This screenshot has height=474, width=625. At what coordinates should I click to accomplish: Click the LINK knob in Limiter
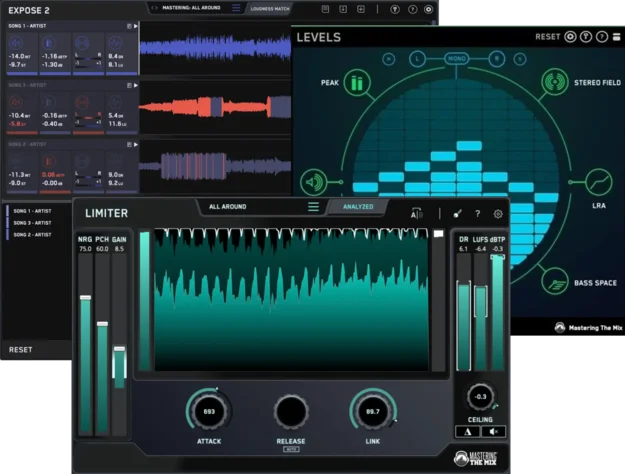click(373, 411)
